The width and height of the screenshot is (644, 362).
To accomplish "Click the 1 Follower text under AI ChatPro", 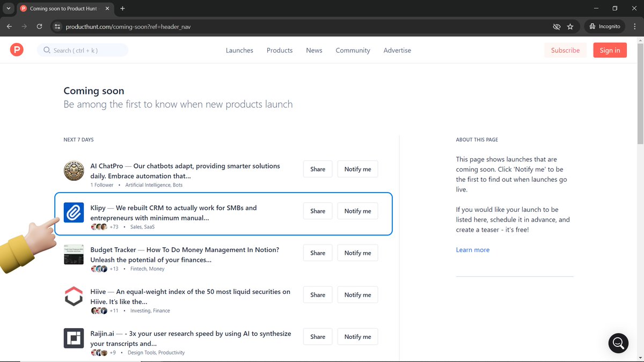I will [x=102, y=185].
